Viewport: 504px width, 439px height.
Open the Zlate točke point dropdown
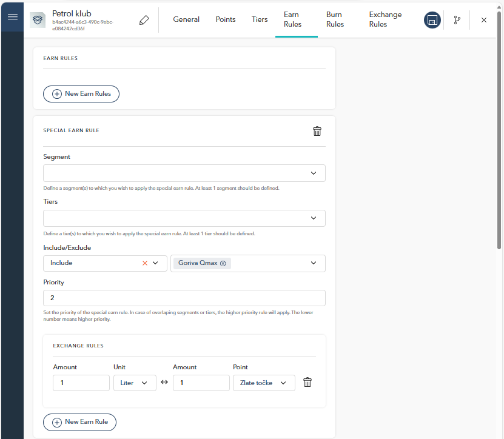coord(264,383)
